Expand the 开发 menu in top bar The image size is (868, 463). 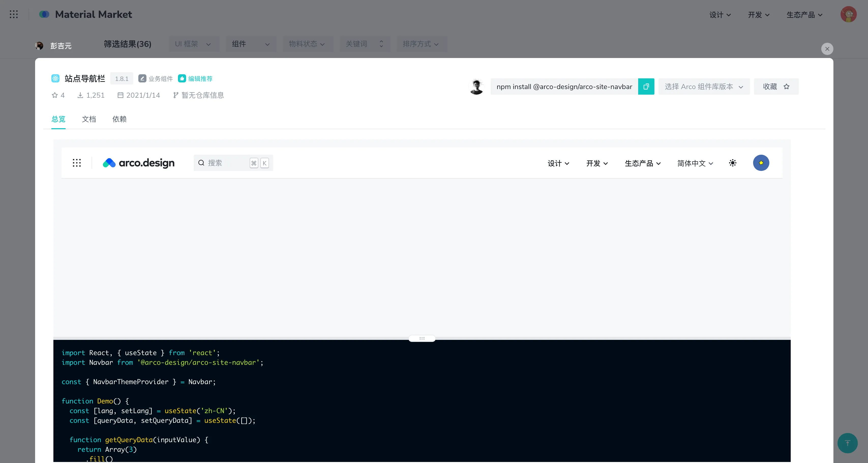point(758,15)
